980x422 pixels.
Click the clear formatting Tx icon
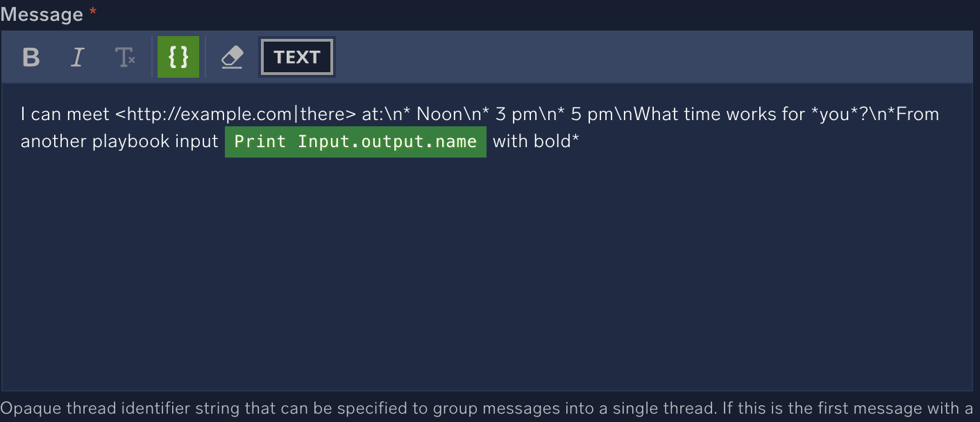coord(125,57)
